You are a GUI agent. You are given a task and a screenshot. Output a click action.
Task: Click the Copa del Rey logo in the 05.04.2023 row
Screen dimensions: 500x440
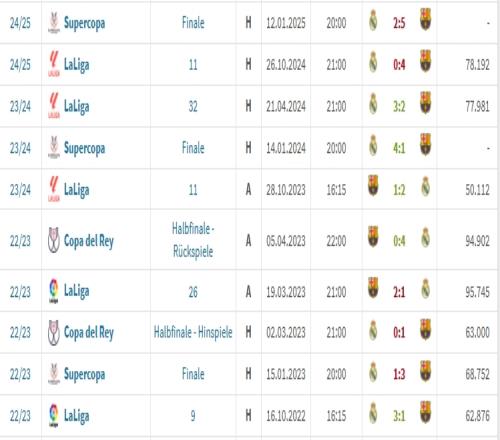tap(54, 240)
